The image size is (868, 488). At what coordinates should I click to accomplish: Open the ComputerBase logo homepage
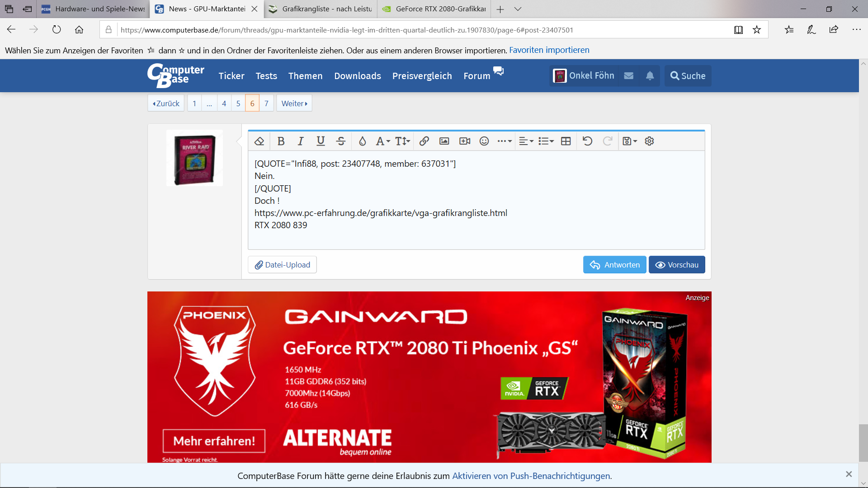(176, 75)
